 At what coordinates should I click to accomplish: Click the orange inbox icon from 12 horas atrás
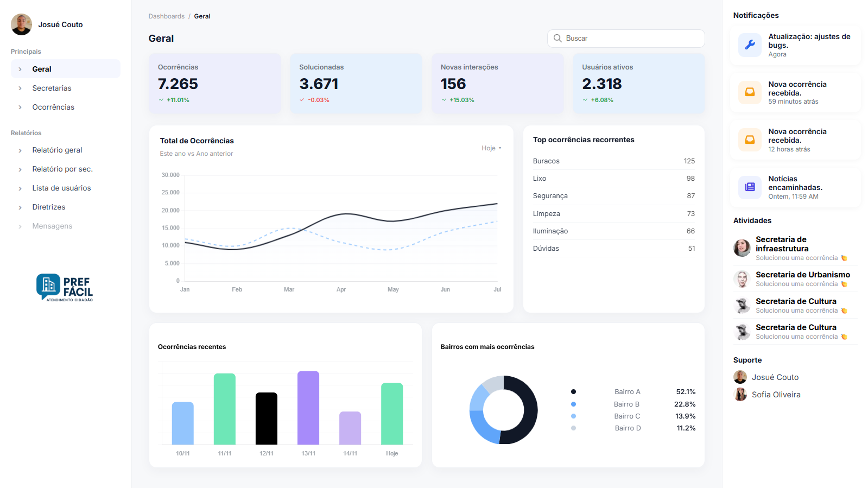pyautogui.click(x=750, y=140)
